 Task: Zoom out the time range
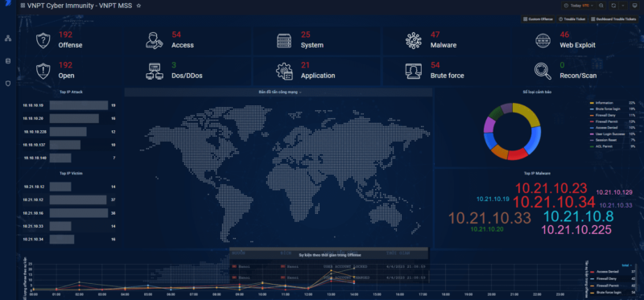[x=601, y=6]
